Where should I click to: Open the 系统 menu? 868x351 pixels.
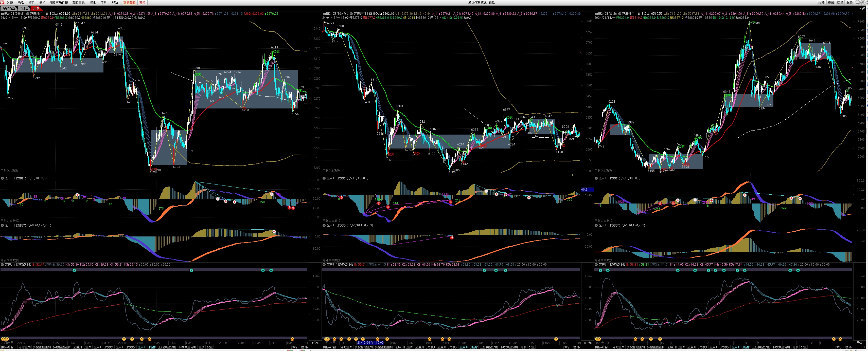pos(10,2)
